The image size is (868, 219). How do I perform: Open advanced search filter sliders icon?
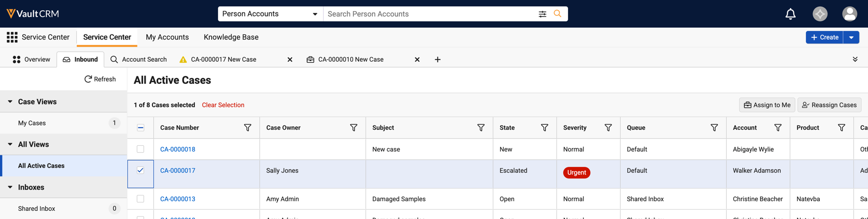tap(542, 14)
